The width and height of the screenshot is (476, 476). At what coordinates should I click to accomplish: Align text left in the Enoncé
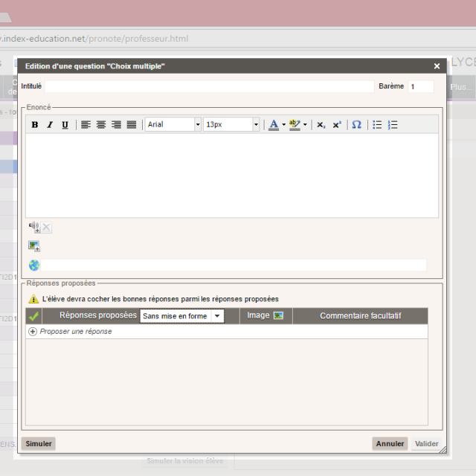point(86,125)
